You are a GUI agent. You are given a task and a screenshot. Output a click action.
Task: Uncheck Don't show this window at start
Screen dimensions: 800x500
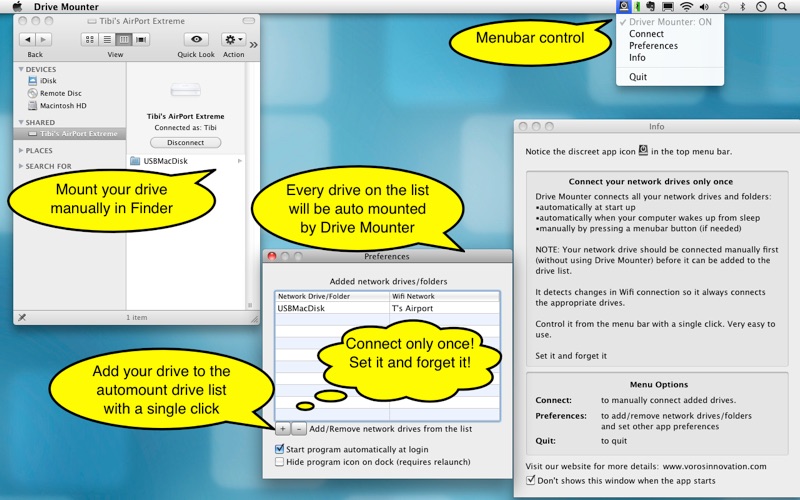point(531,480)
